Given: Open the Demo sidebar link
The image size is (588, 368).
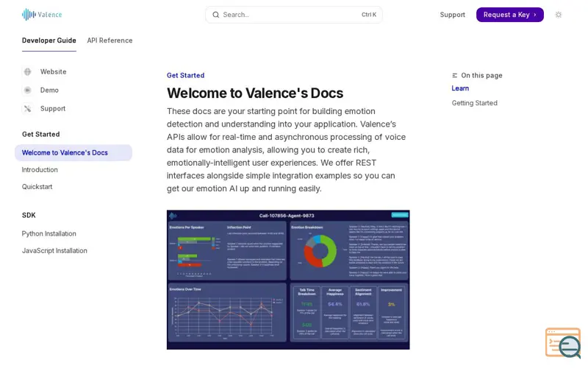Looking at the screenshot, I should (x=49, y=90).
